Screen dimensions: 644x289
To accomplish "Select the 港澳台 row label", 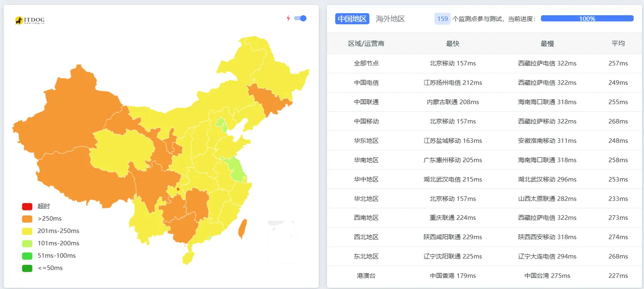I will pos(367,276).
